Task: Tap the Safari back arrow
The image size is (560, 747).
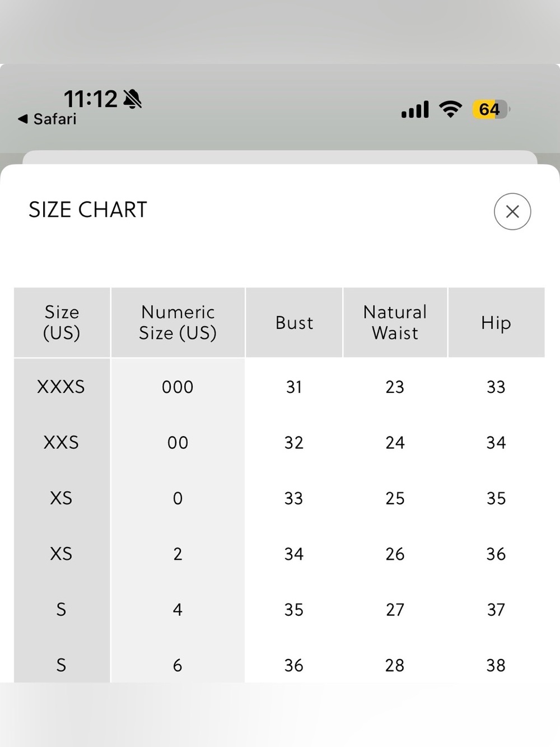Action: pos(22,119)
